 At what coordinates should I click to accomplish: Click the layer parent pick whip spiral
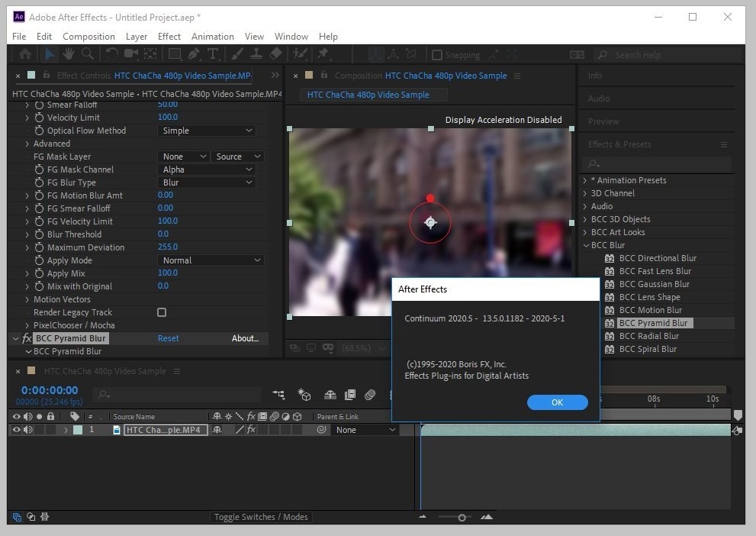click(321, 429)
